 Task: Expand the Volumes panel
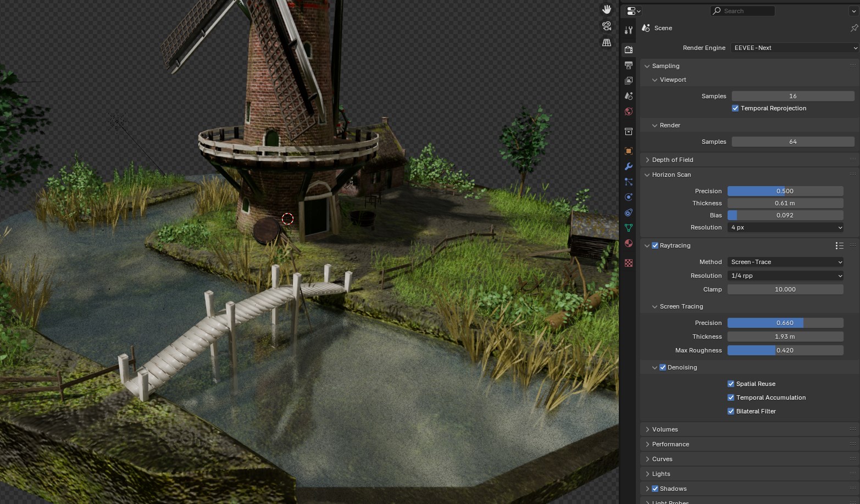(x=647, y=429)
